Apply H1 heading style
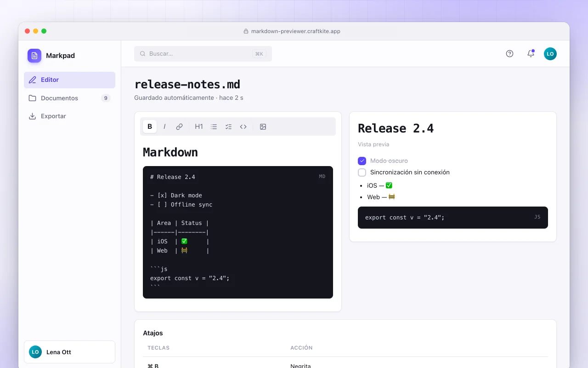The image size is (588, 368). tap(199, 126)
